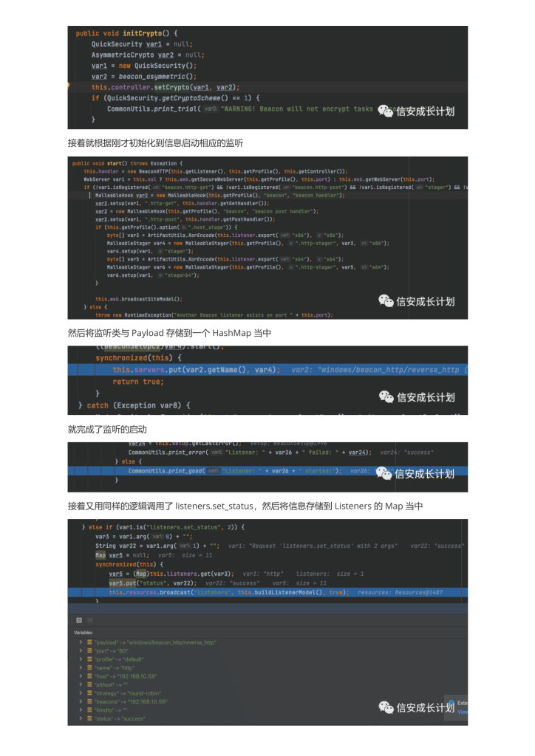Expand the "status" -> "success" row
The height and width of the screenshot is (756, 535).
click(81, 718)
